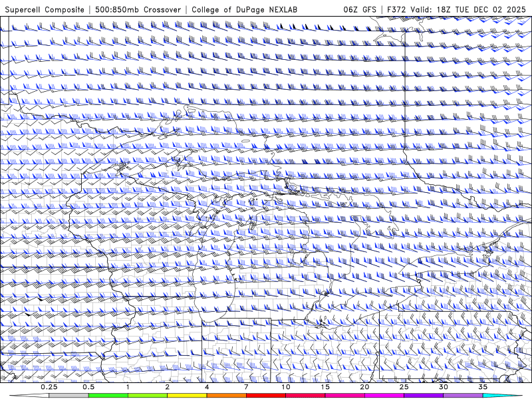Select the red color bar segment
This screenshot has height=399, width=532.
[x=266, y=396]
